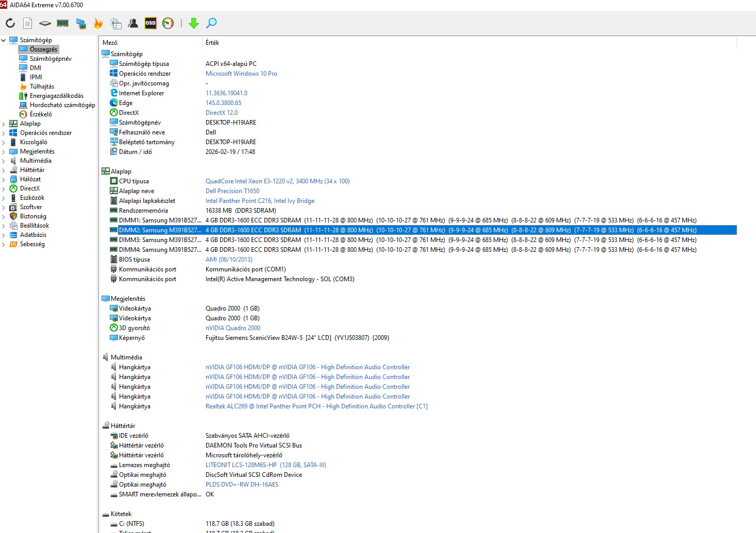Select the Beállítások tree item

tap(35, 226)
